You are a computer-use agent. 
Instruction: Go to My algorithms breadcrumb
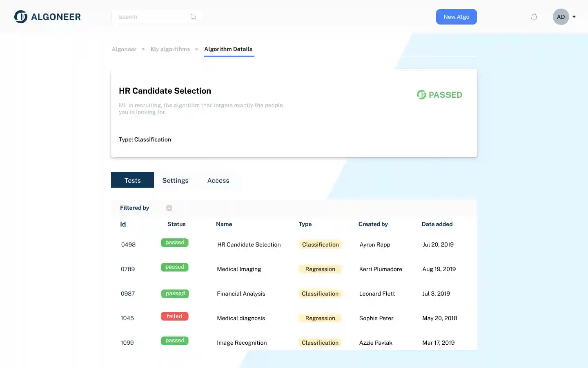point(170,49)
